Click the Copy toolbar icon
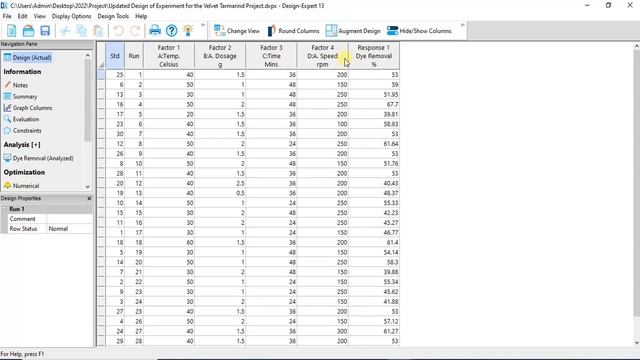 point(82,31)
